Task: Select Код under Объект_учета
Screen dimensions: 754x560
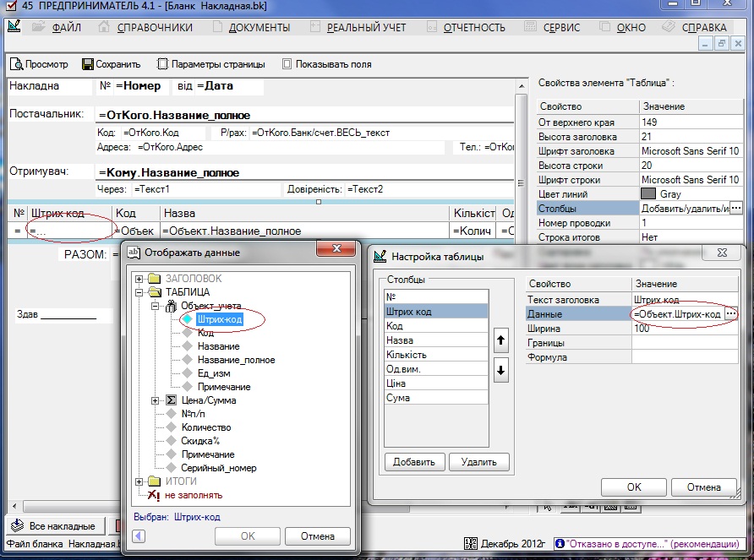Action: 205,333
